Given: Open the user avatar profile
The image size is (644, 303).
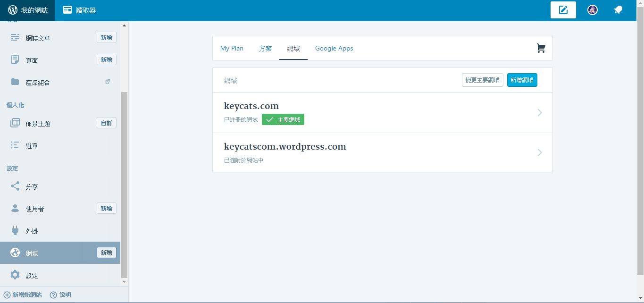Looking at the screenshot, I should 593,10.
